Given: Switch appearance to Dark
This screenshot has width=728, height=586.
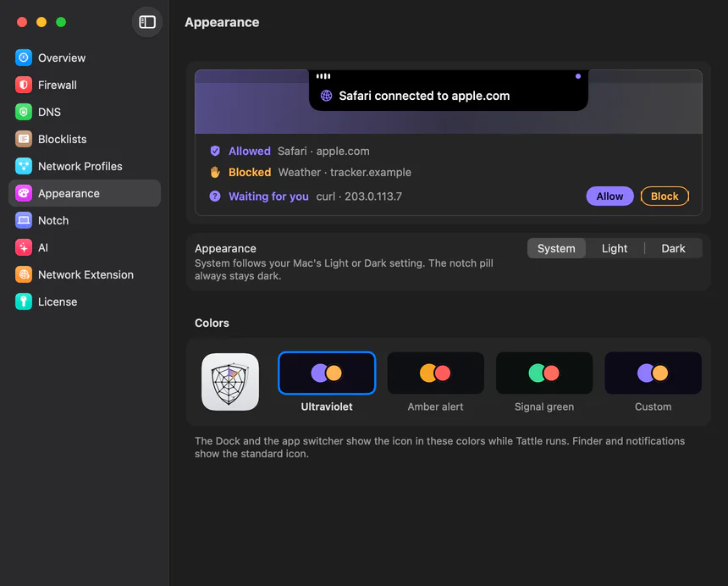Looking at the screenshot, I should tap(673, 248).
